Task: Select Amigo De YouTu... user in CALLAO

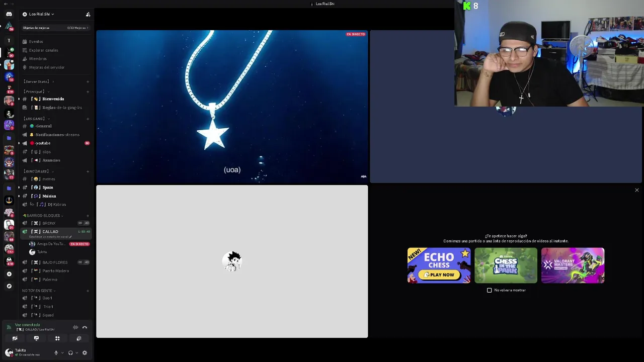Action: tap(59, 244)
